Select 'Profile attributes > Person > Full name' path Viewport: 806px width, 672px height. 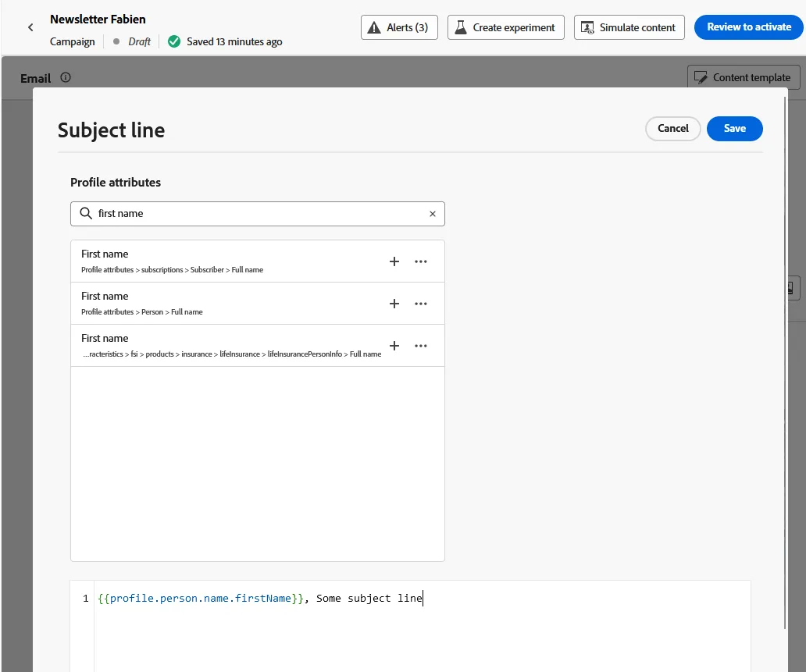(142, 312)
